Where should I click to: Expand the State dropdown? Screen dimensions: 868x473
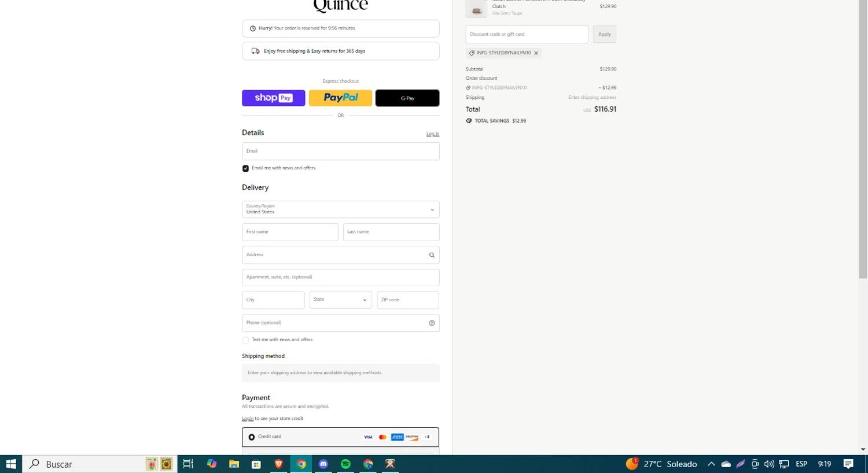340,300
